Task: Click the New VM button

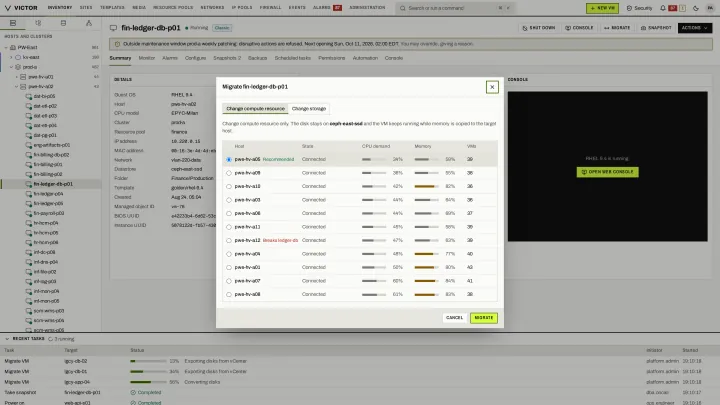Action: (602, 8)
